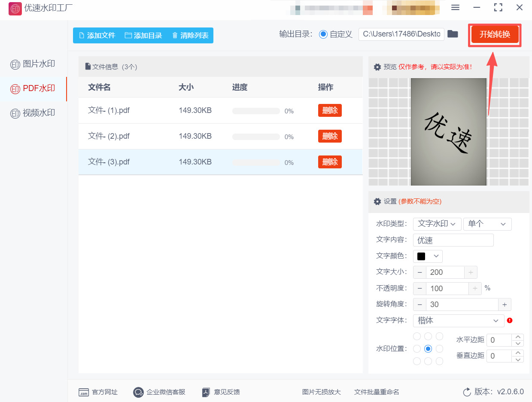Select the top-left watermark position radio

(417, 336)
